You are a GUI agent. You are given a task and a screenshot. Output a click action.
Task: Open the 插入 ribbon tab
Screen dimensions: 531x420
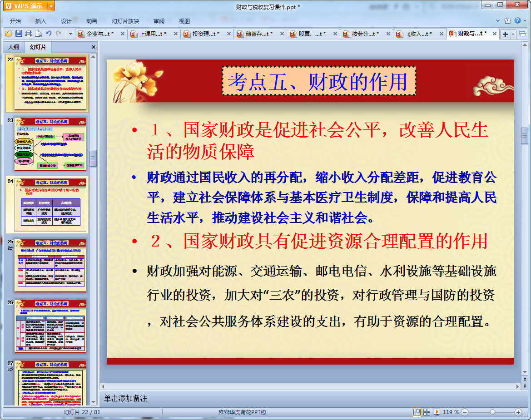point(40,21)
